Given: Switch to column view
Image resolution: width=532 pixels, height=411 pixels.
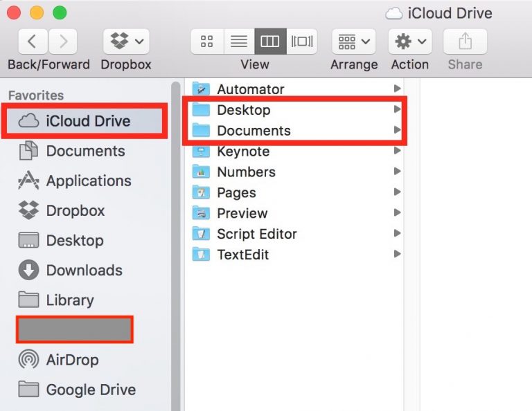Looking at the screenshot, I should pyautogui.click(x=270, y=42).
